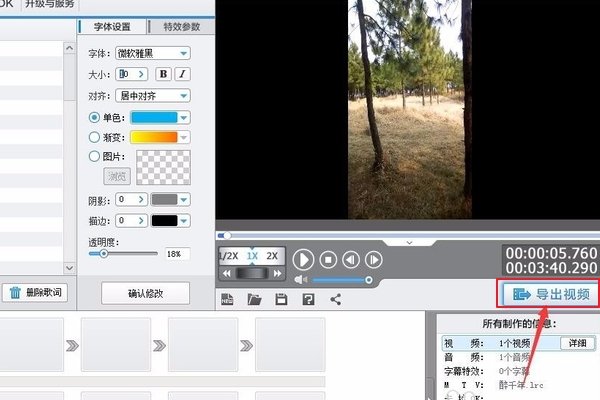Click the transparency 18% value field
The image size is (600, 400).
(177, 254)
